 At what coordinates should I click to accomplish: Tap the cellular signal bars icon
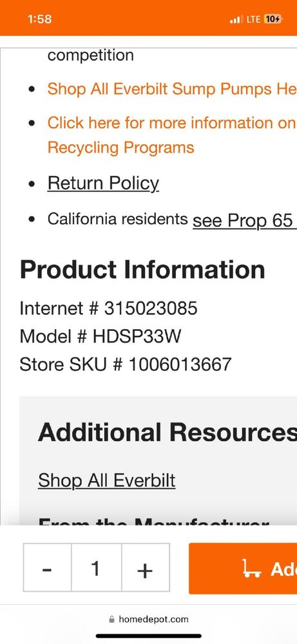pyautogui.click(x=236, y=19)
